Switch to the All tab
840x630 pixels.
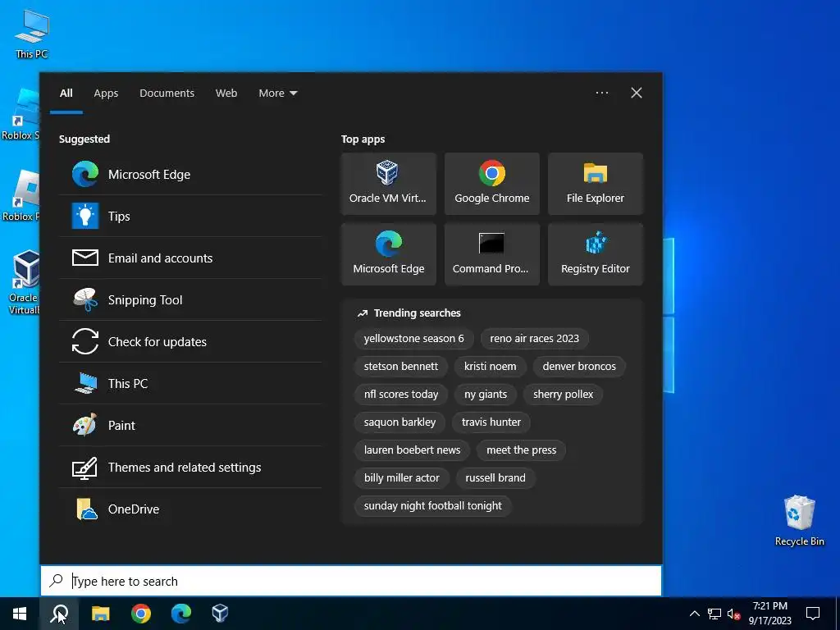(x=66, y=94)
